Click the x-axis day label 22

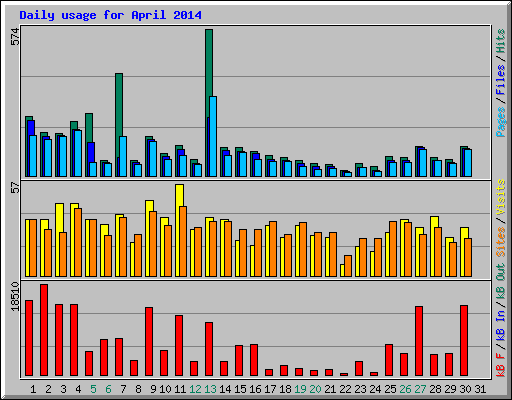point(345,389)
